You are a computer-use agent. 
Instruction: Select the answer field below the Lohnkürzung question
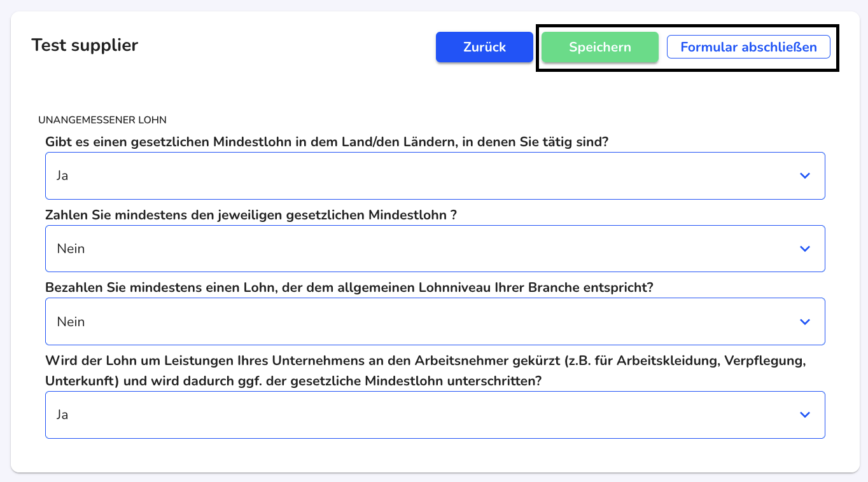(x=435, y=415)
